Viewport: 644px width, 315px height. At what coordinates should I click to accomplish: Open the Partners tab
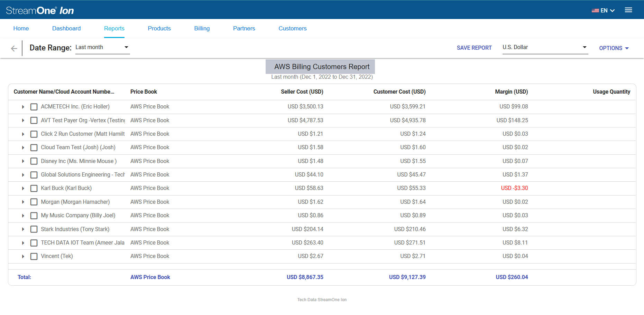click(x=244, y=28)
